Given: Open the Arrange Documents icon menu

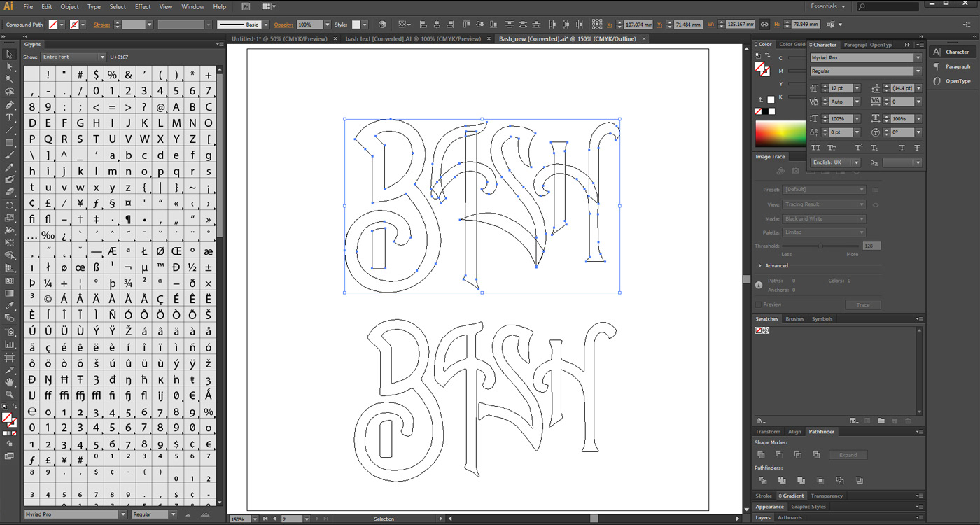Looking at the screenshot, I should tap(269, 6).
